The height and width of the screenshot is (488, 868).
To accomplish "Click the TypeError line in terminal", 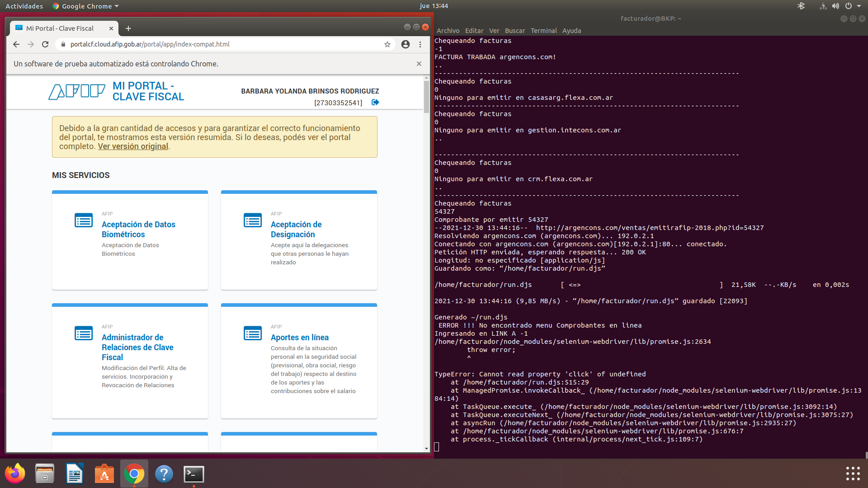I will [x=540, y=374].
